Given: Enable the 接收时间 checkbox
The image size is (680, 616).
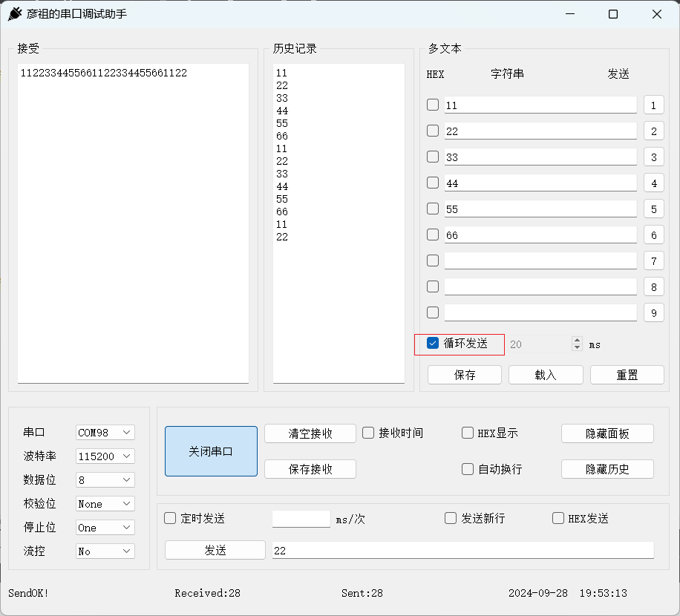Looking at the screenshot, I should click(368, 433).
